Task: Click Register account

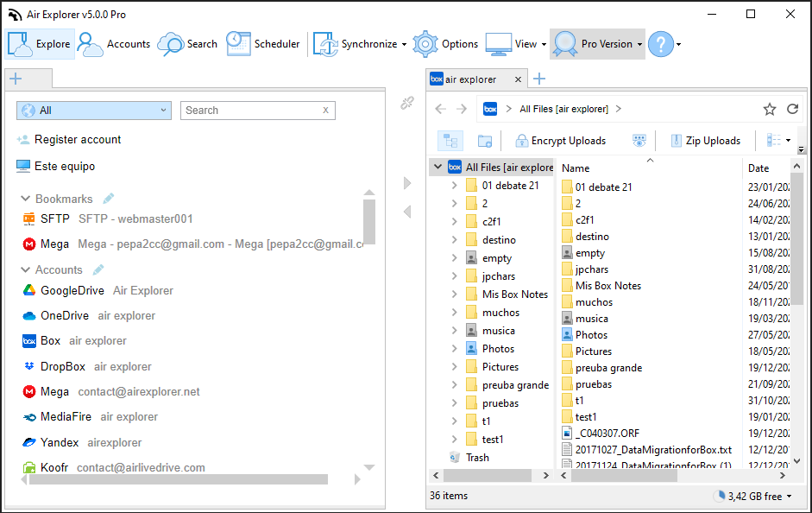Action: 69,139
